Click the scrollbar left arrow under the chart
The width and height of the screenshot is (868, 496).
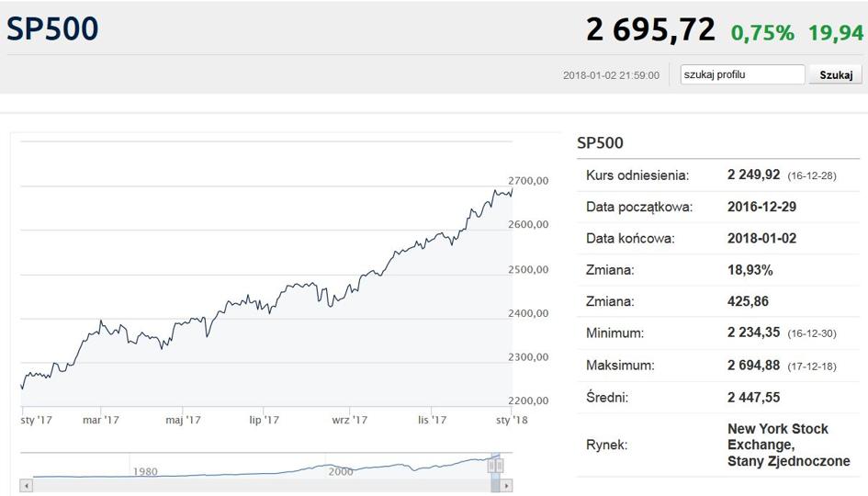pyautogui.click(x=27, y=485)
